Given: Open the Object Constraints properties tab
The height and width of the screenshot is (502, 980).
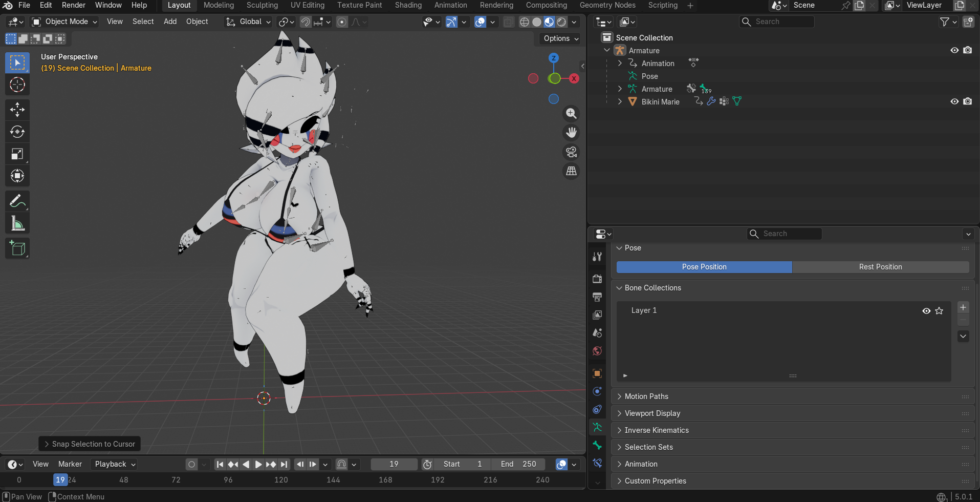Looking at the screenshot, I should 597,409.
